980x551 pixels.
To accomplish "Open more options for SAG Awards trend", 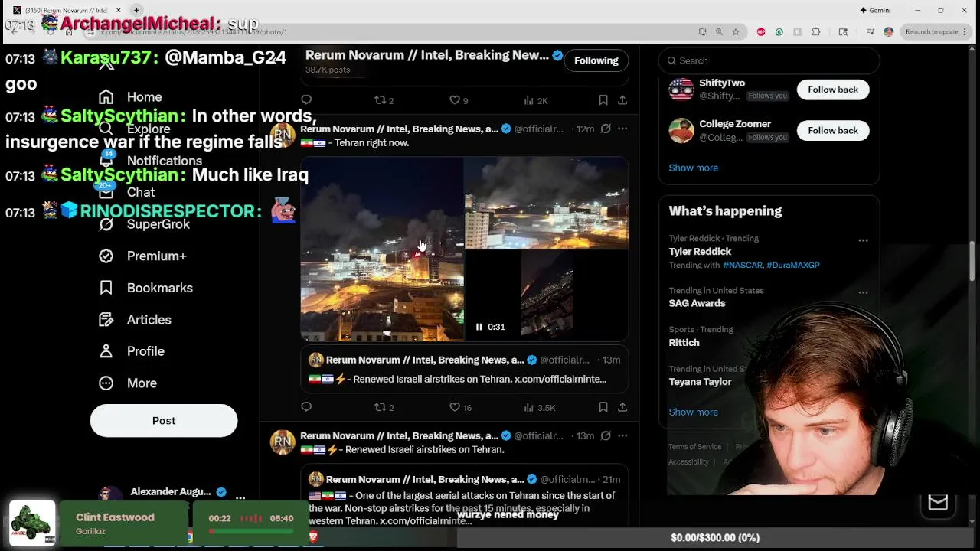I will [863, 292].
